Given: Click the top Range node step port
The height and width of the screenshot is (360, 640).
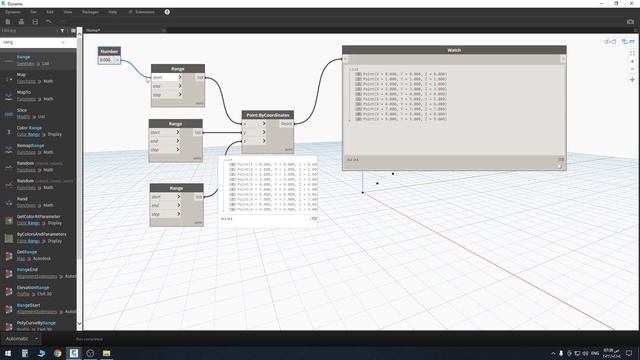Looking at the screenshot, I should (167, 95).
